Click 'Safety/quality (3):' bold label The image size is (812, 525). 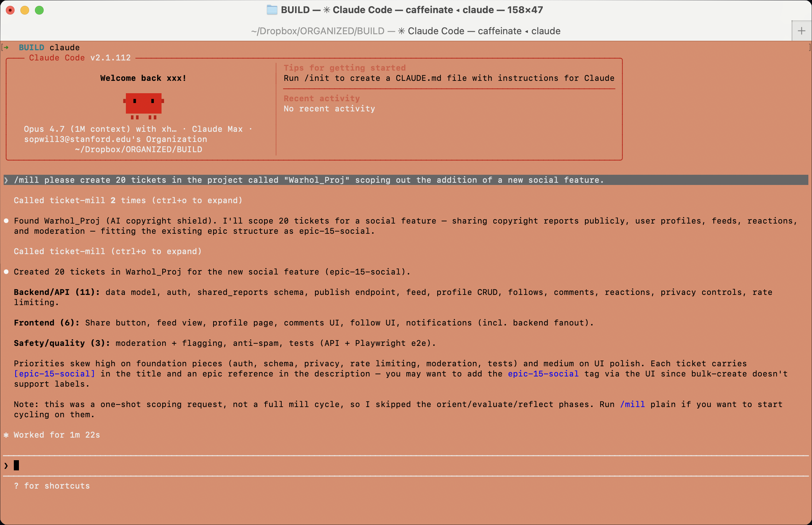click(x=62, y=343)
